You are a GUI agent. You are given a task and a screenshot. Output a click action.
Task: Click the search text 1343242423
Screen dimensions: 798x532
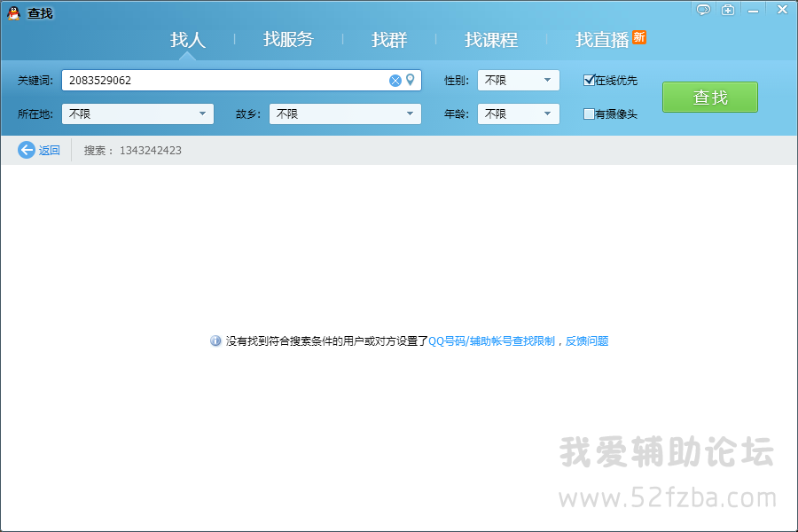click(151, 150)
